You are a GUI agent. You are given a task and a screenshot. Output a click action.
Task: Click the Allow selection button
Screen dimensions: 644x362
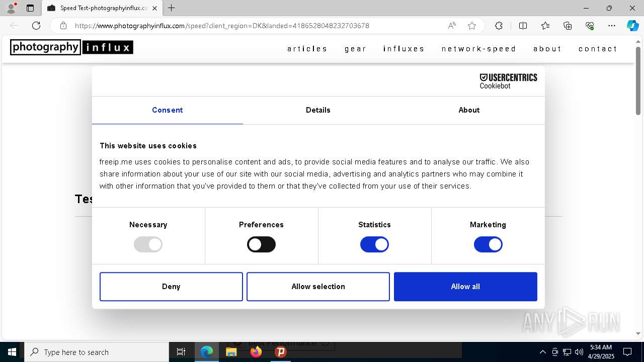tap(318, 287)
